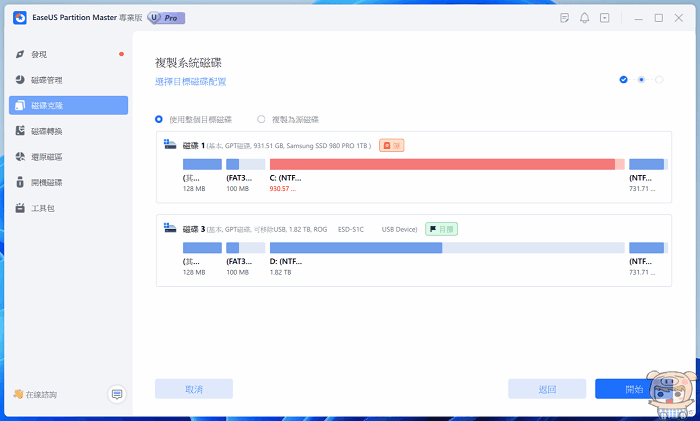Viewport: 700px width, 421px height.
Task: Click the Disk 1 drive icon
Action: click(x=170, y=145)
